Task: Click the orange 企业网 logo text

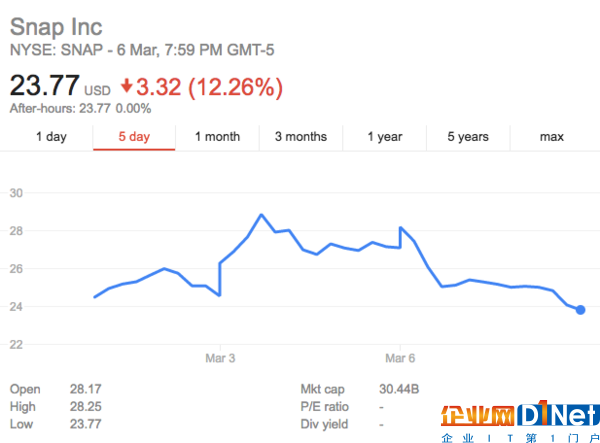Action: click(x=478, y=416)
